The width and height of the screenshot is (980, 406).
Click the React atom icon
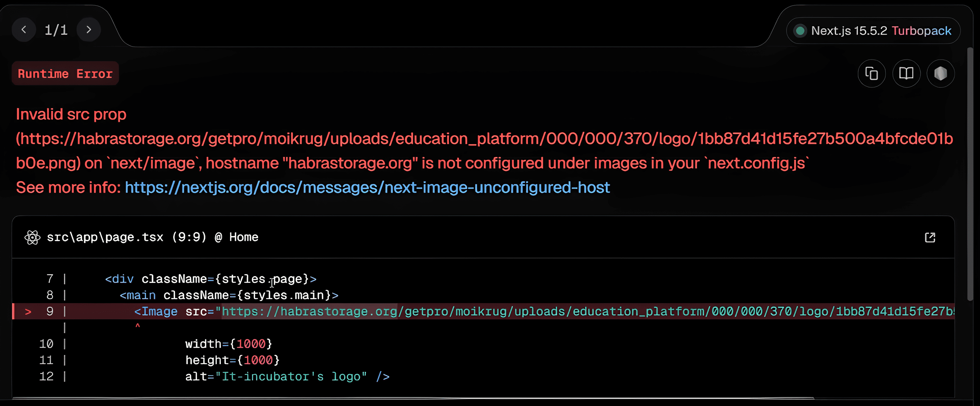tap(32, 238)
